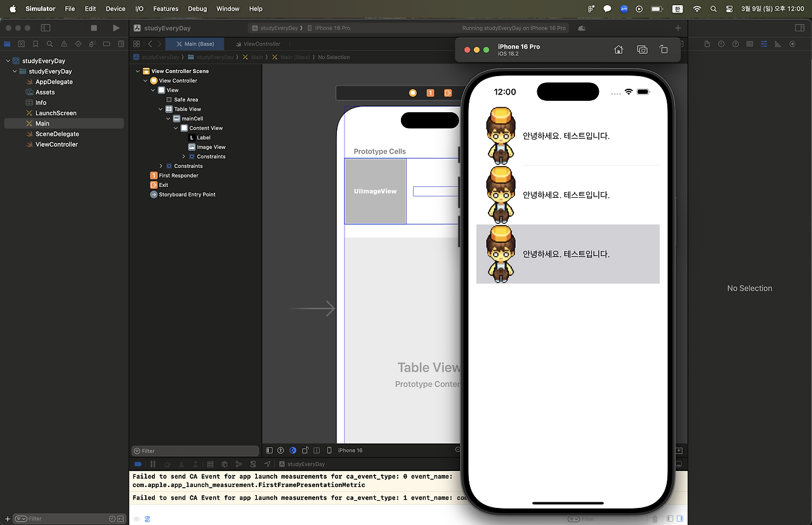
Task: Open the related items grid menu
Action: (136, 44)
